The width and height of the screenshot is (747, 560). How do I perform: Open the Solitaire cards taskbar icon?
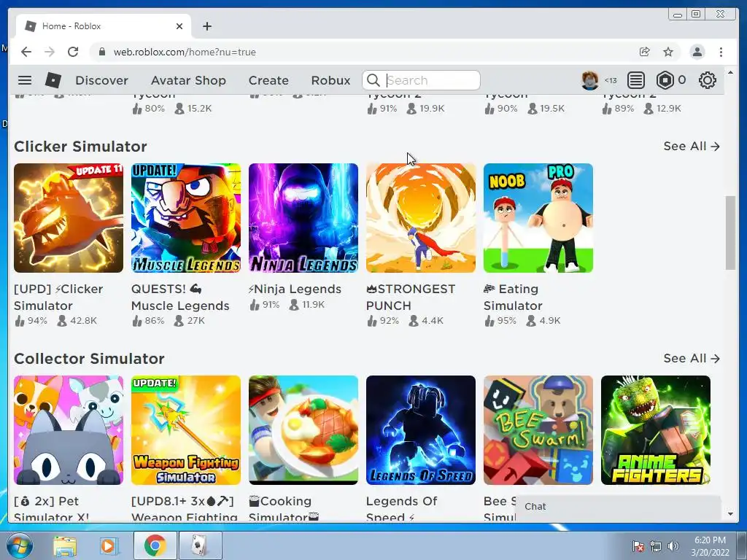click(200, 545)
